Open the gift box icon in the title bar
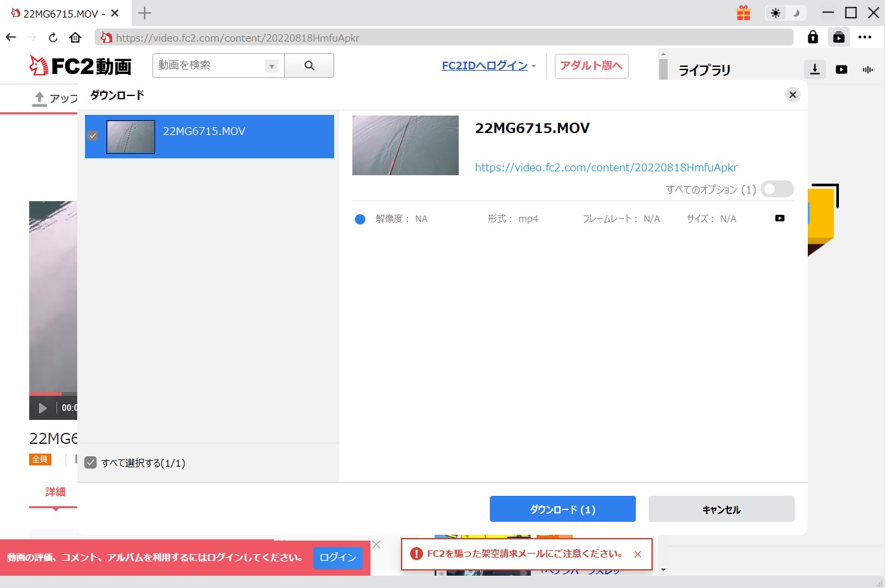Viewport: 885px width, 588px height. point(744,13)
